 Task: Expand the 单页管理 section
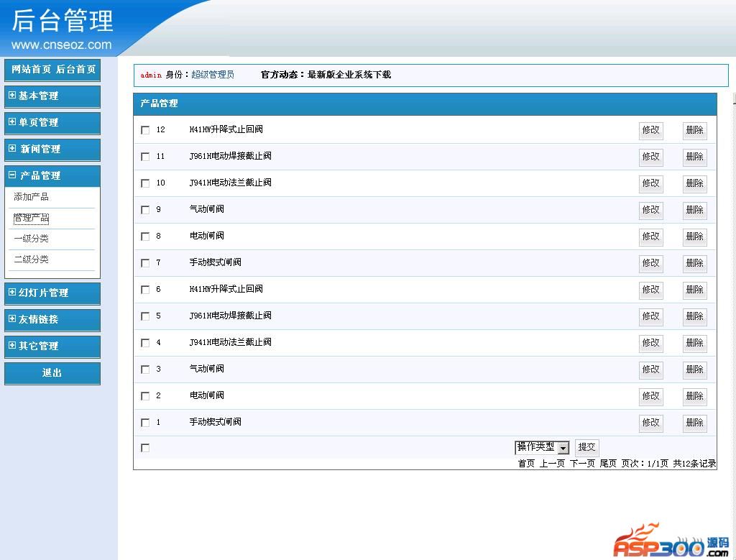[52, 123]
